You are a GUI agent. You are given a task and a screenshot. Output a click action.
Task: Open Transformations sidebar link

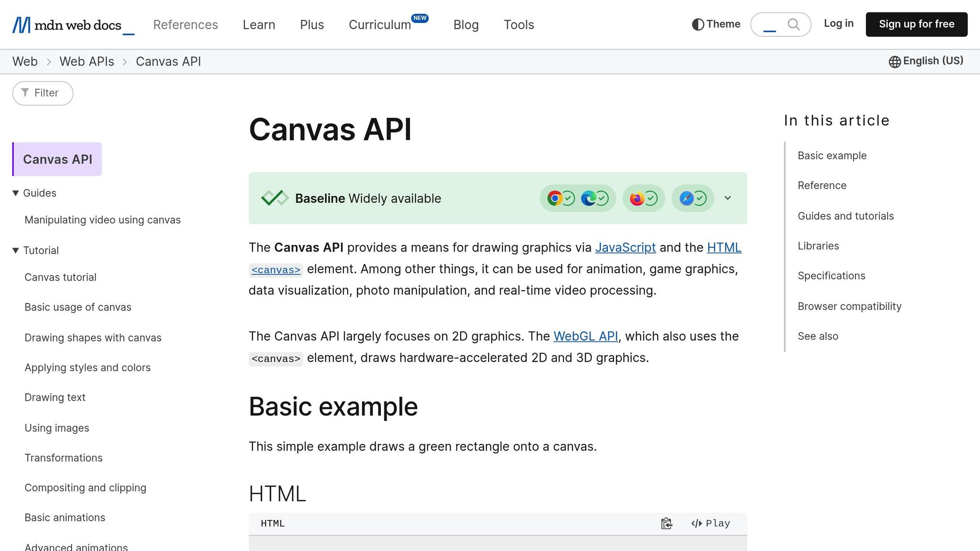pyautogui.click(x=64, y=458)
